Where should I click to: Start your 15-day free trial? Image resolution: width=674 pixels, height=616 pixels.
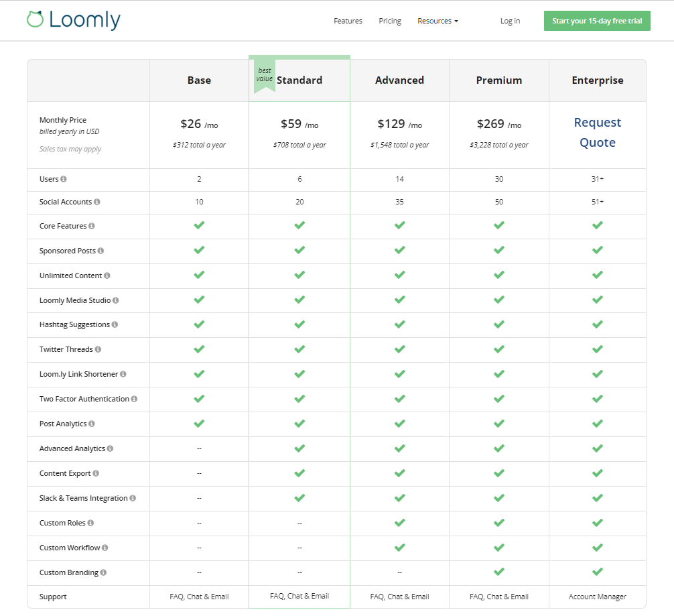point(597,21)
